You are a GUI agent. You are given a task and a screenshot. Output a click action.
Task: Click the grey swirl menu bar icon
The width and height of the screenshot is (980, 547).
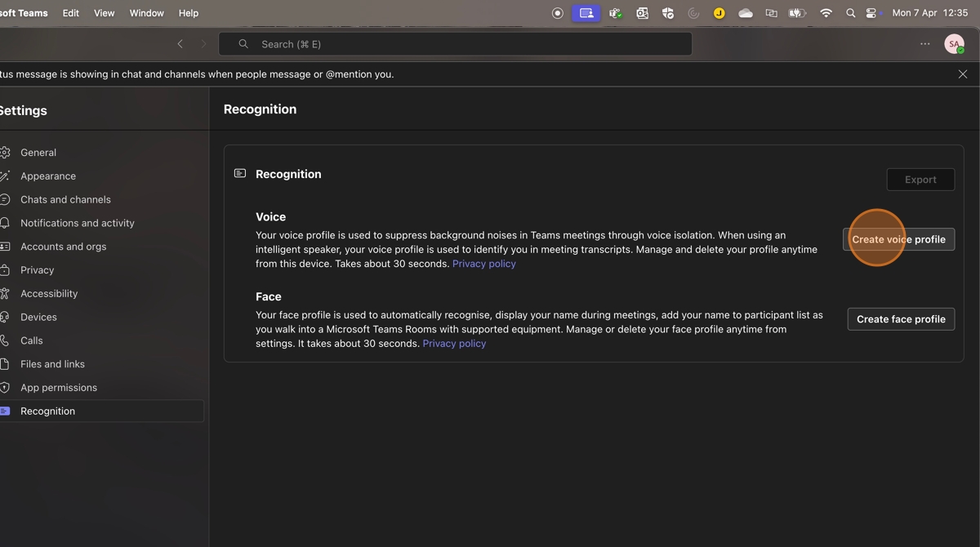tap(694, 13)
